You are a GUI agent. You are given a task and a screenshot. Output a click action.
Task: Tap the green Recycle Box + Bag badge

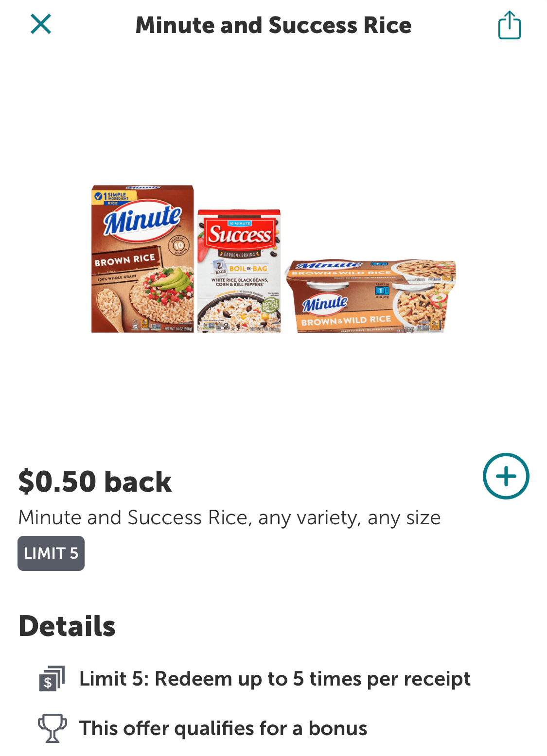click(269, 306)
